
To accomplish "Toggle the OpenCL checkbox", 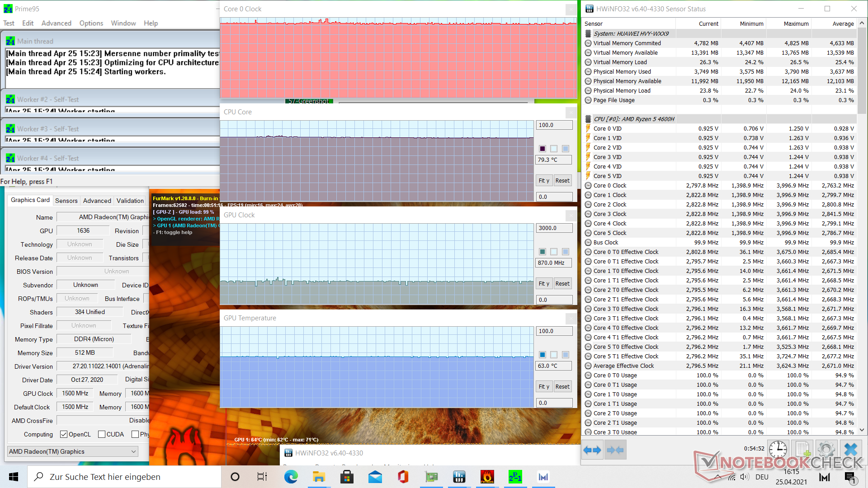I will [x=64, y=434].
